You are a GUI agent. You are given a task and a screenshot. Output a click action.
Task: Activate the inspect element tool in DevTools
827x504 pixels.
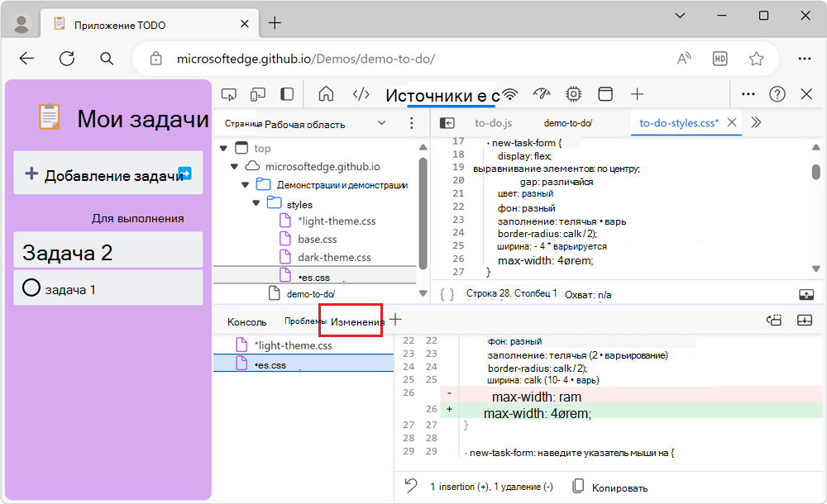(x=229, y=94)
